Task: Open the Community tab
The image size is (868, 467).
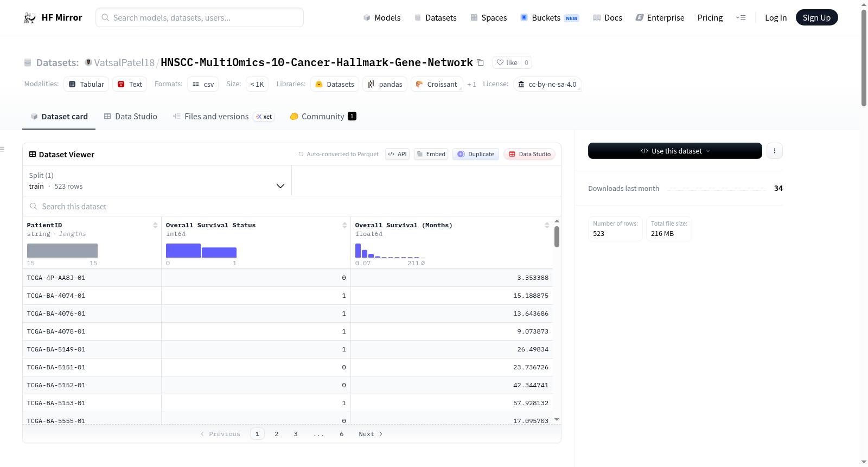Action: click(323, 117)
